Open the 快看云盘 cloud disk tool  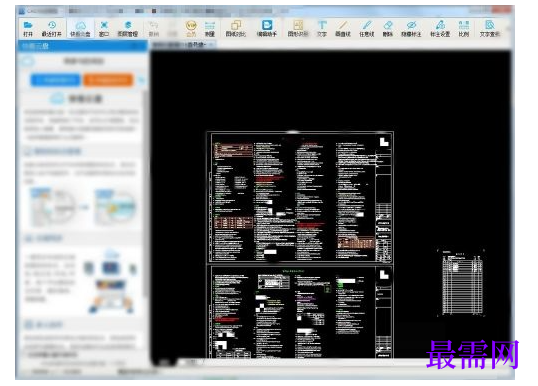[x=80, y=28]
